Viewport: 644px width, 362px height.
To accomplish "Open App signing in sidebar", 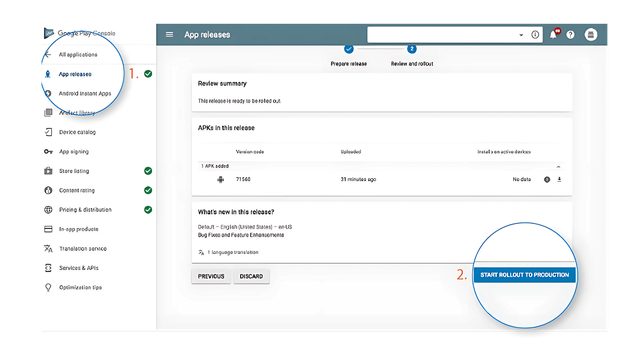I will click(x=74, y=152).
